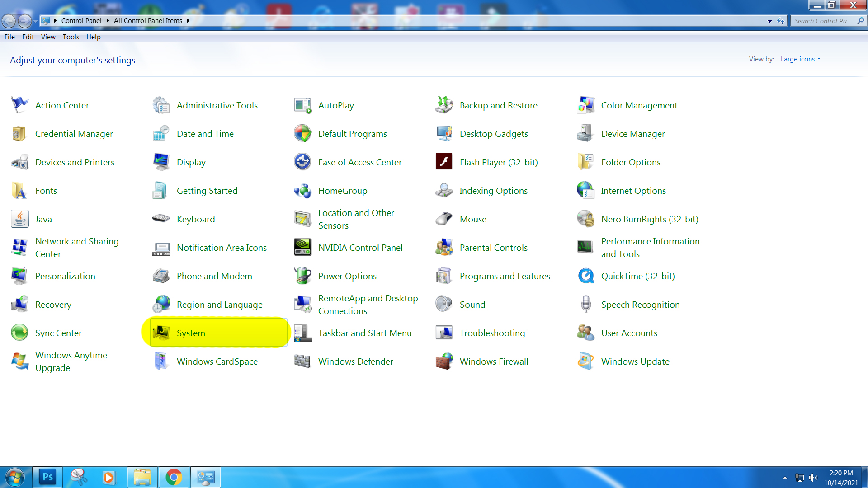Viewport: 868px width, 488px height.
Task: Open the Tools menu
Action: pyautogui.click(x=71, y=37)
